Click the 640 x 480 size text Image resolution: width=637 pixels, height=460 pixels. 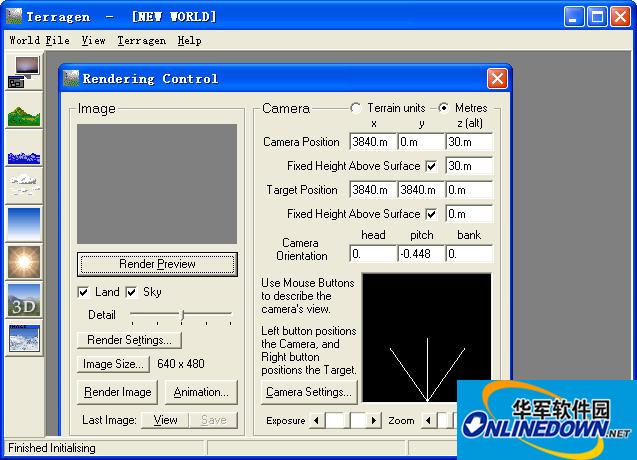[x=181, y=364]
